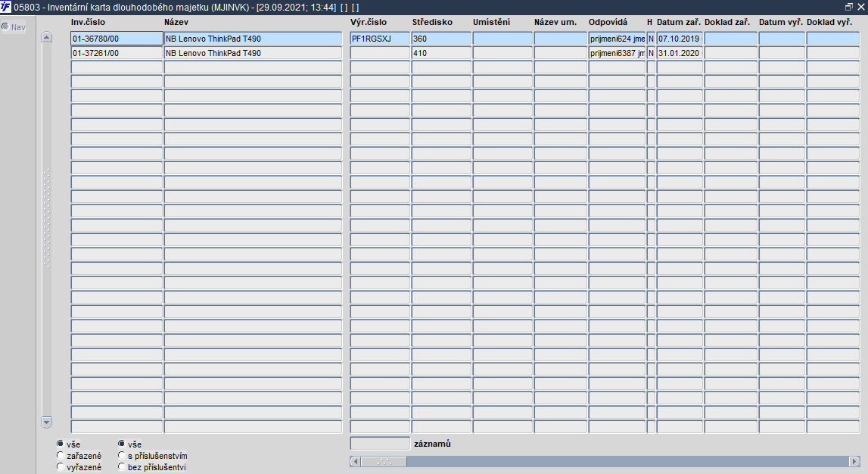Click horizontal scrollbar left arrow

(356, 461)
